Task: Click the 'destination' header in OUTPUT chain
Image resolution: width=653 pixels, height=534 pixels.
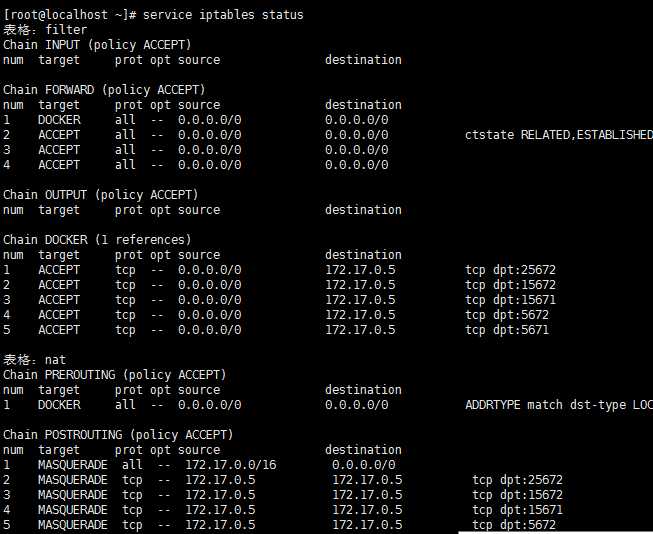Action: click(363, 210)
